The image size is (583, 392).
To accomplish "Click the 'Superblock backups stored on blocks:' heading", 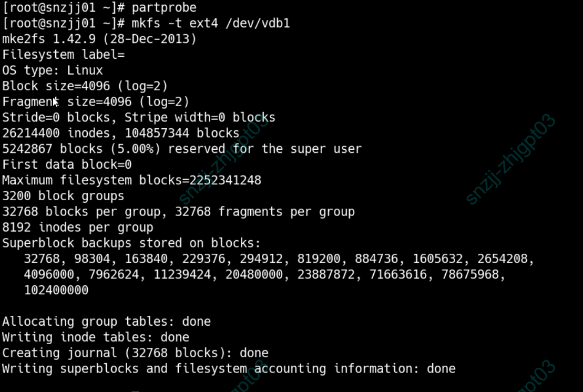I will tap(131, 243).
